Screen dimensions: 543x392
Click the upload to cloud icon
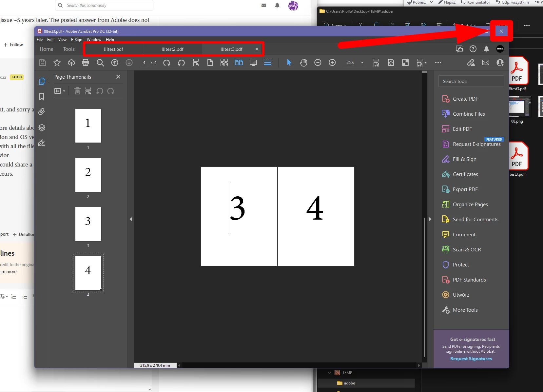click(x=71, y=63)
